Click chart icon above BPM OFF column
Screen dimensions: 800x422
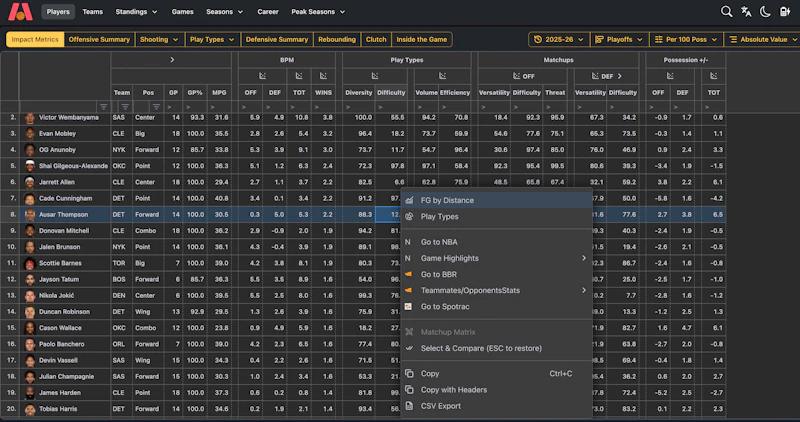click(x=262, y=76)
